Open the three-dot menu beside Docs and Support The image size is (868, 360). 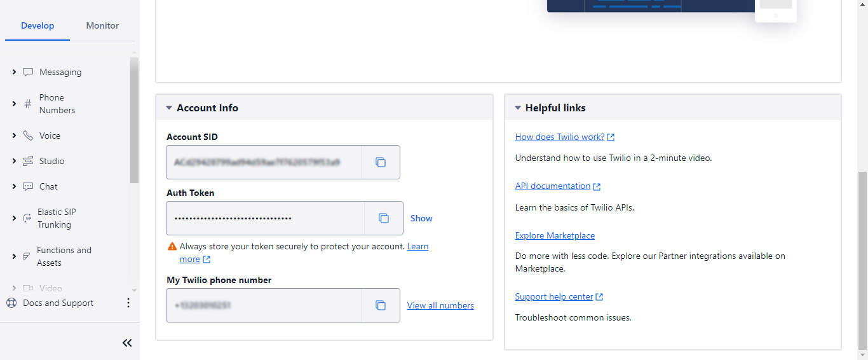coord(128,303)
